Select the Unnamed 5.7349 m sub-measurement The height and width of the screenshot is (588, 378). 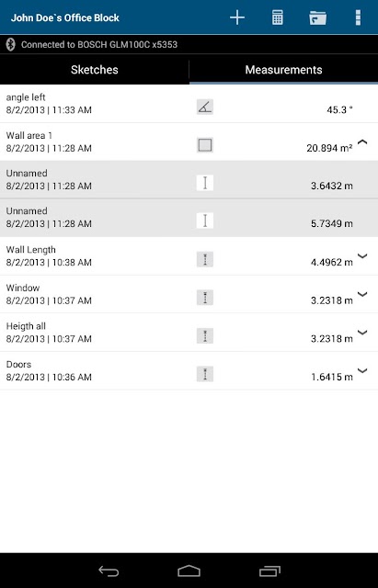189,218
